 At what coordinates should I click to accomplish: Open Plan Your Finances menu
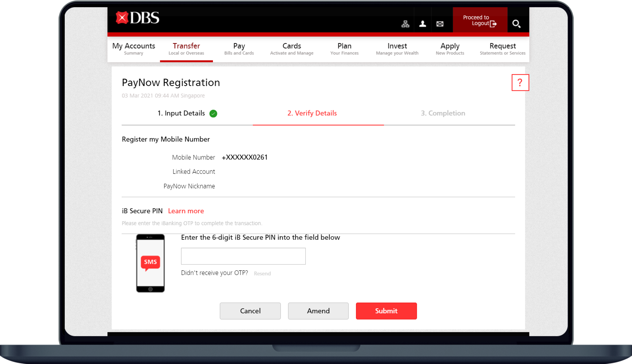point(344,49)
